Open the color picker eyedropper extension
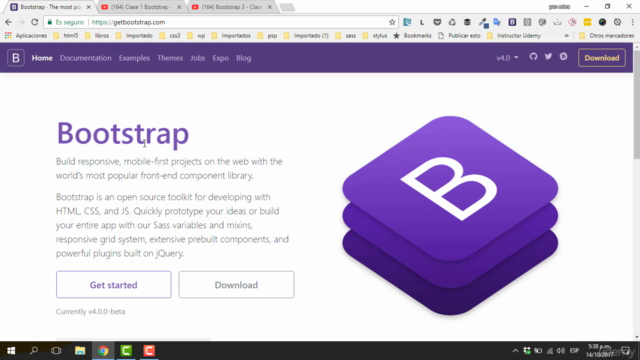The image size is (640, 360). (x=483, y=22)
